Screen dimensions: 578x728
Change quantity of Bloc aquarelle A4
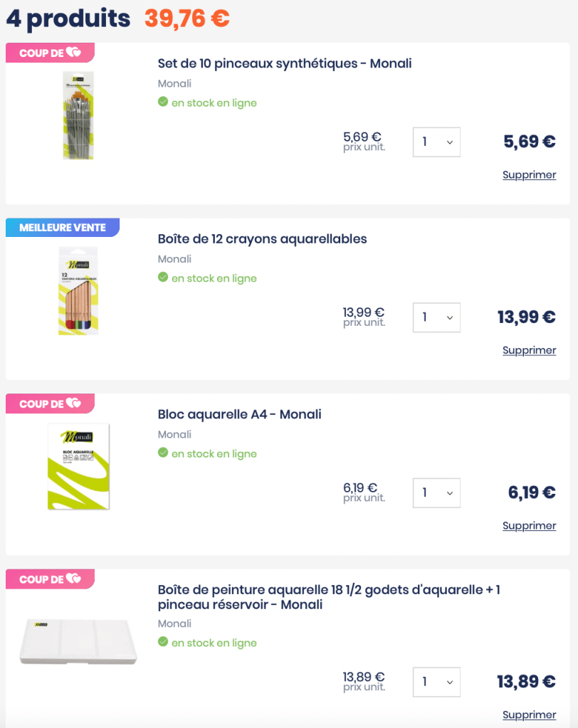436,493
